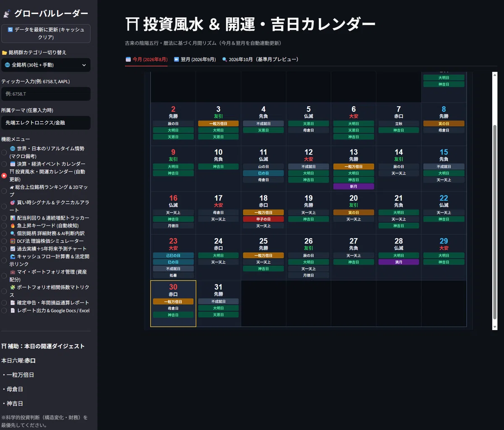Click the 大安 label under day 6

coord(354,116)
